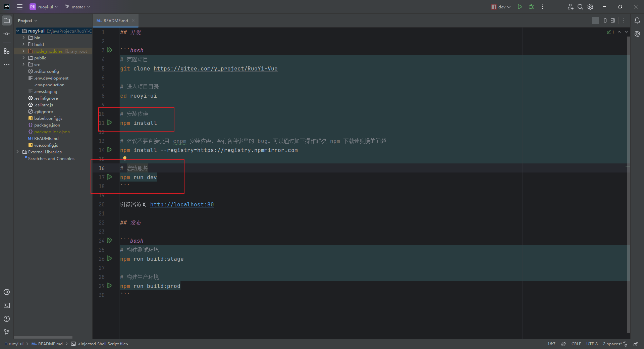Viewport: 644px width, 349px height.
Task: Open the http://localhost:80 link
Action: tap(182, 204)
